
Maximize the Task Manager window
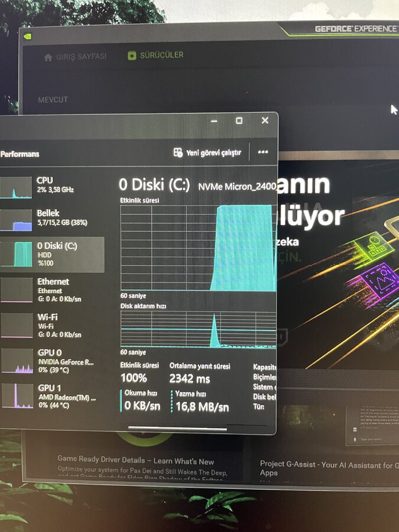239,121
